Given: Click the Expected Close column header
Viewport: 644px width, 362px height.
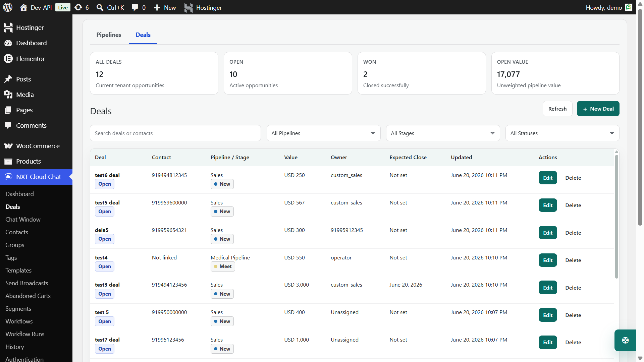Looking at the screenshot, I should tap(408, 157).
